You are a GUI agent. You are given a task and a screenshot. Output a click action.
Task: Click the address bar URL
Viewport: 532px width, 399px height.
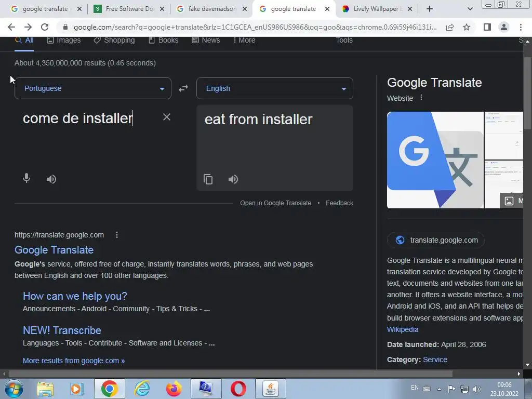pos(255,27)
